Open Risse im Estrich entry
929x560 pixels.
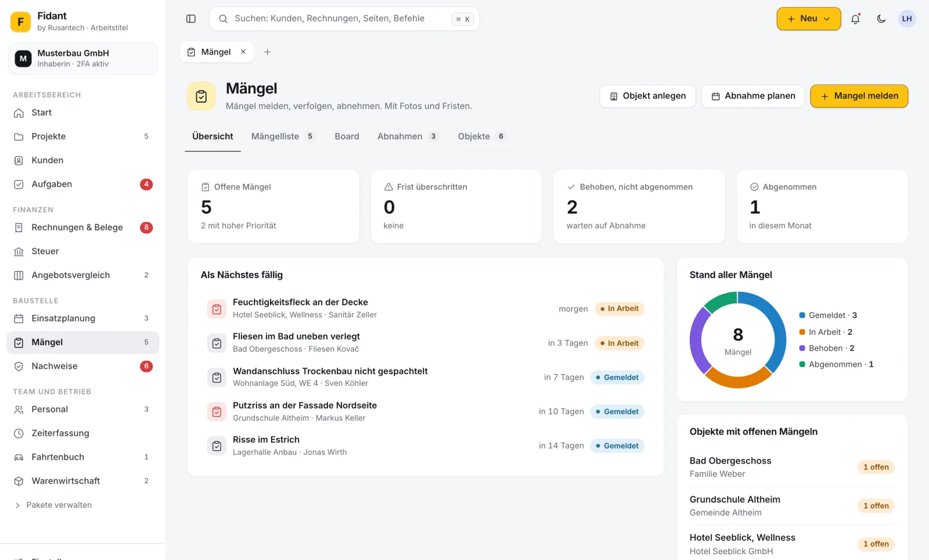click(x=426, y=446)
